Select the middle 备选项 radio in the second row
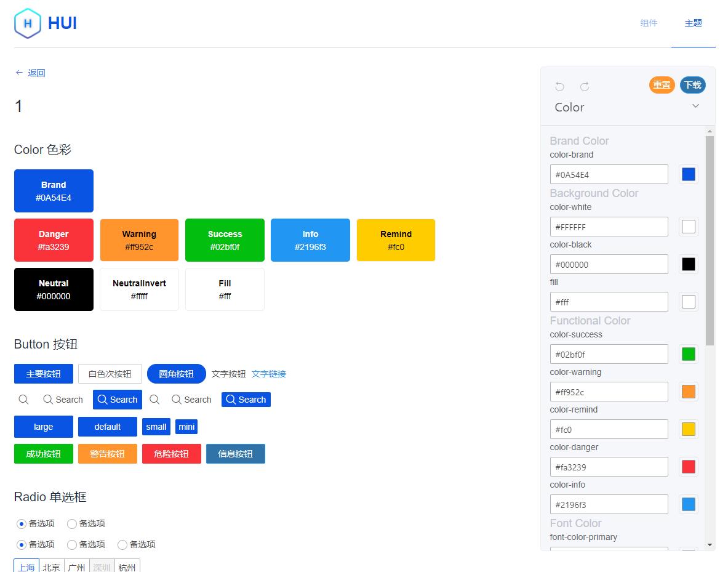Viewport: 728px width, 572px height. 72,544
